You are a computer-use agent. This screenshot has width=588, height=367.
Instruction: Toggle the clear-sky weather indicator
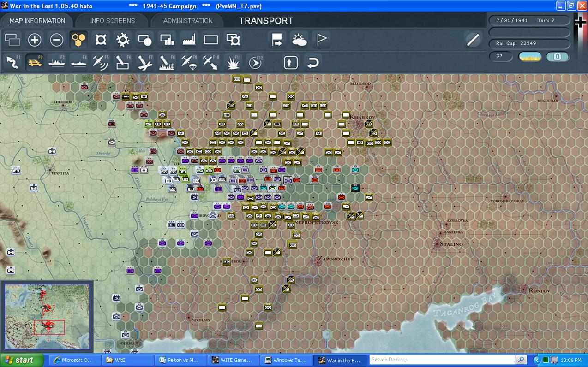tap(530, 57)
